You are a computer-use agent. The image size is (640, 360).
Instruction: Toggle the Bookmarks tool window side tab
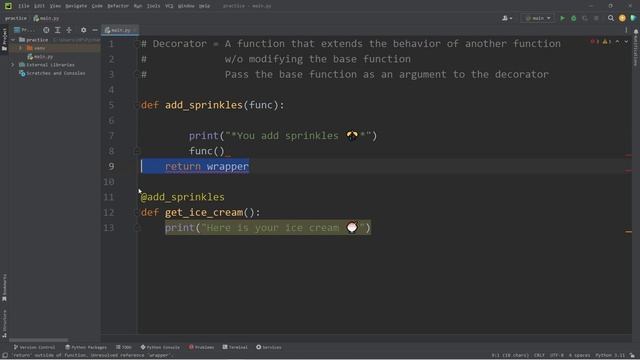pos(4,288)
